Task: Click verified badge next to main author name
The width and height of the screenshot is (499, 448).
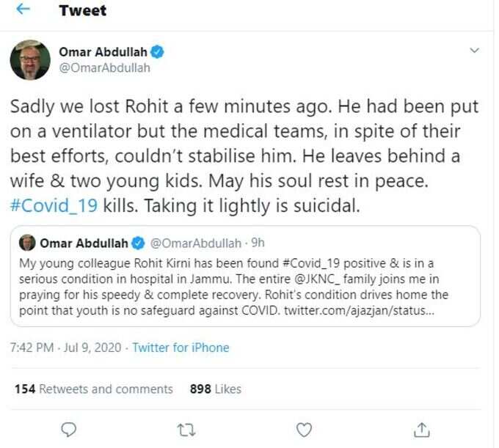Action: click(x=157, y=52)
